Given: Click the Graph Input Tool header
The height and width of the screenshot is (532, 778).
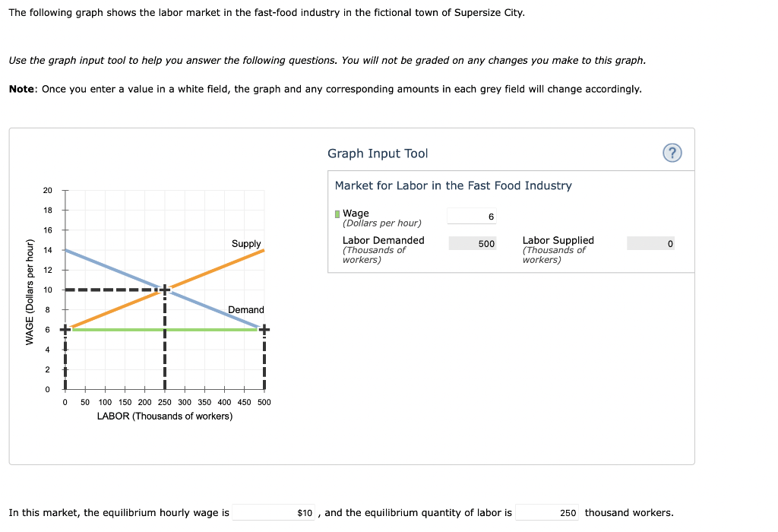Looking at the screenshot, I should pos(378,153).
